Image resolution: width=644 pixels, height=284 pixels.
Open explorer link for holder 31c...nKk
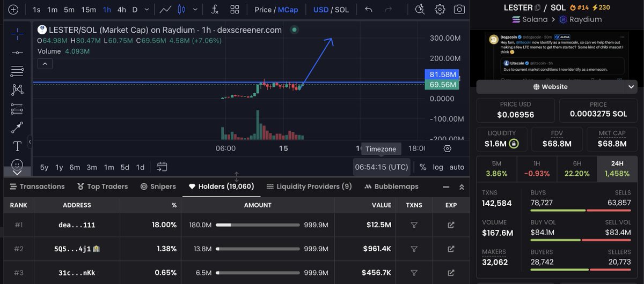451,273
